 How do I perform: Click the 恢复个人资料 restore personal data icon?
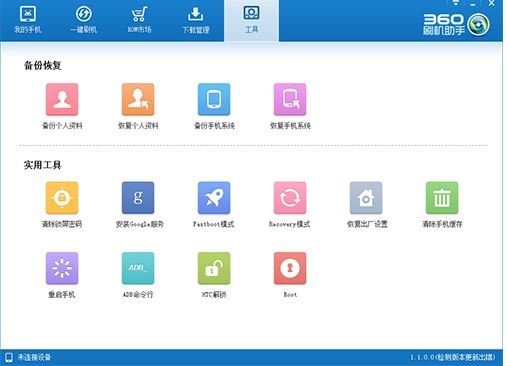[138, 99]
